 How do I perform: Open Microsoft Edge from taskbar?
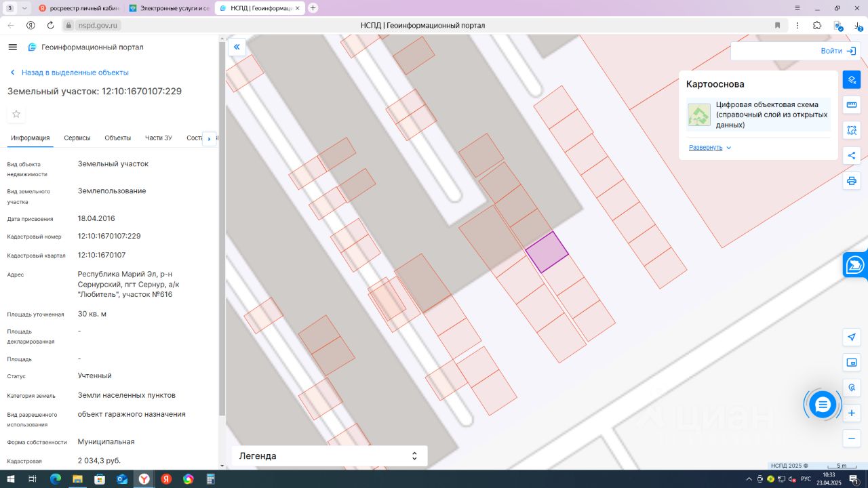pos(56,479)
